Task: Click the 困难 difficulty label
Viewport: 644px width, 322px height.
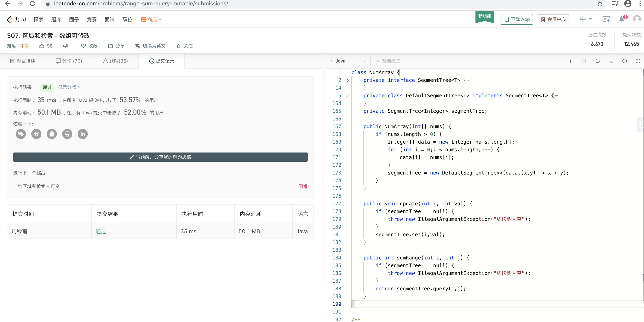Action: click(x=303, y=186)
